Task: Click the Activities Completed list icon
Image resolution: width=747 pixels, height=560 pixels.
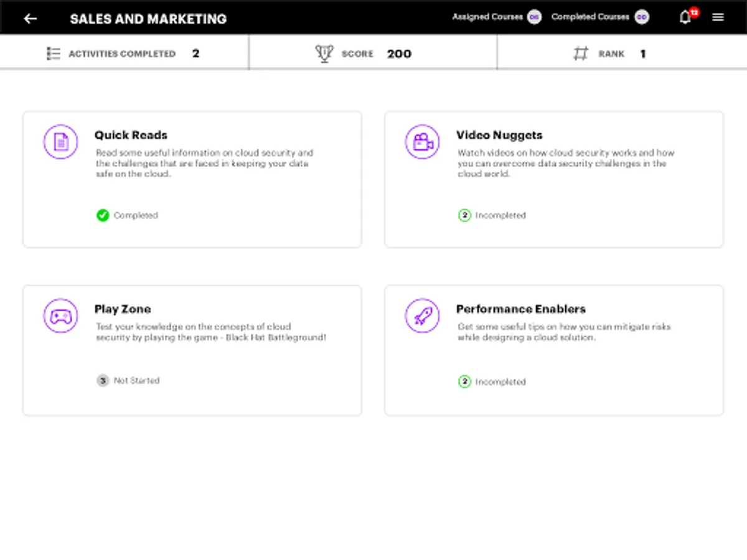Action: tap(54, 54)
